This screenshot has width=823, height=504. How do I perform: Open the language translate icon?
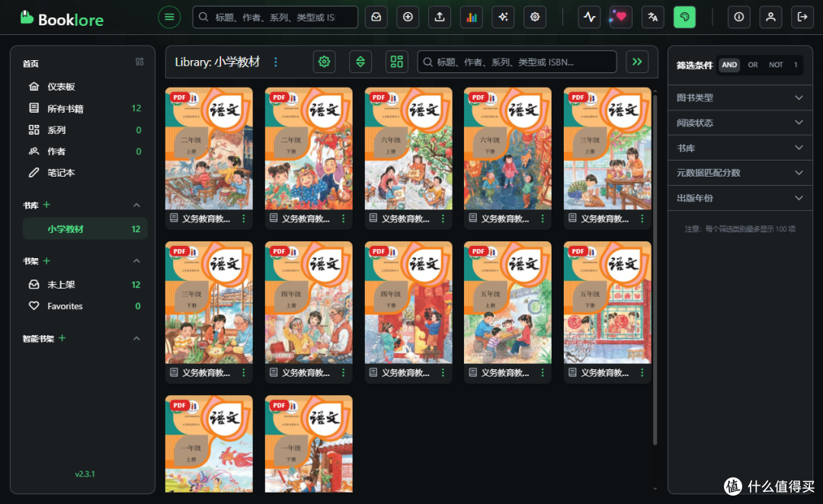click(x=652, y=18)
